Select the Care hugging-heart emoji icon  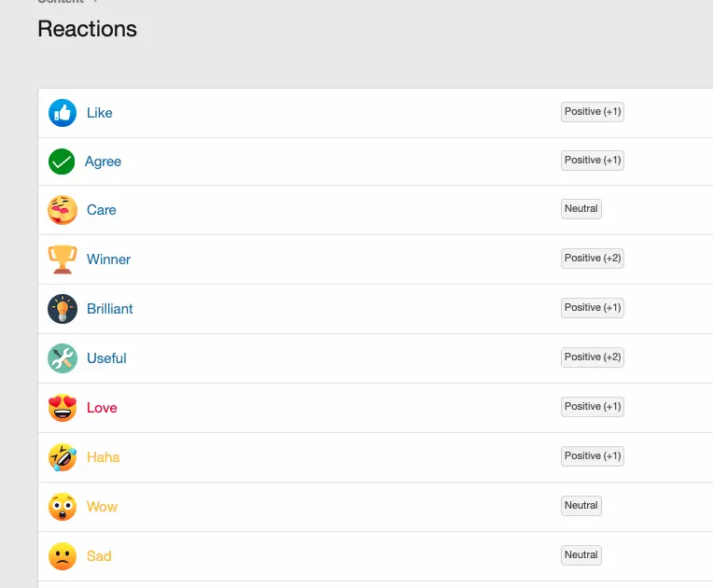coord(63,210)
